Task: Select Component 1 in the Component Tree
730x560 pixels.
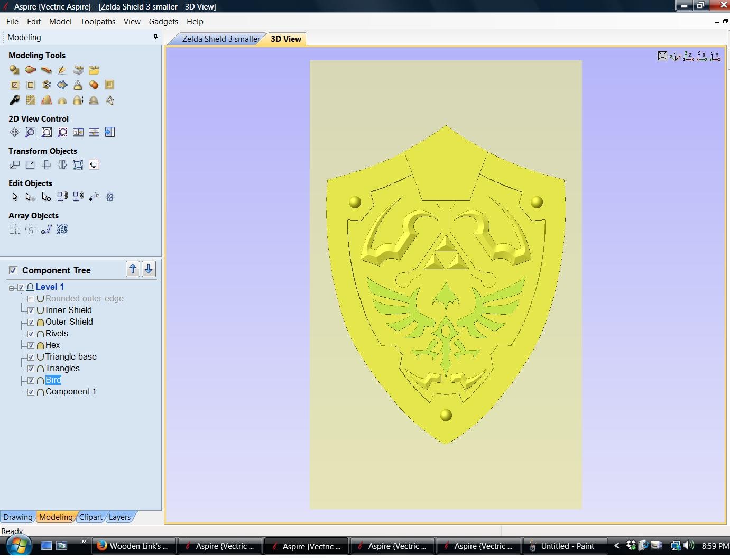Action: tap(71, 392)
